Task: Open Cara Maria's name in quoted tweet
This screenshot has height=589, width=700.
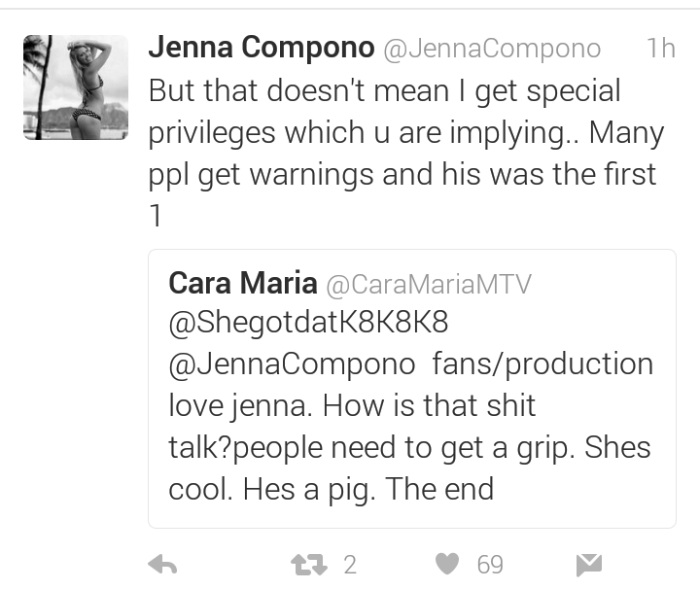Action: pyautogui.click(x=243, y=283)
